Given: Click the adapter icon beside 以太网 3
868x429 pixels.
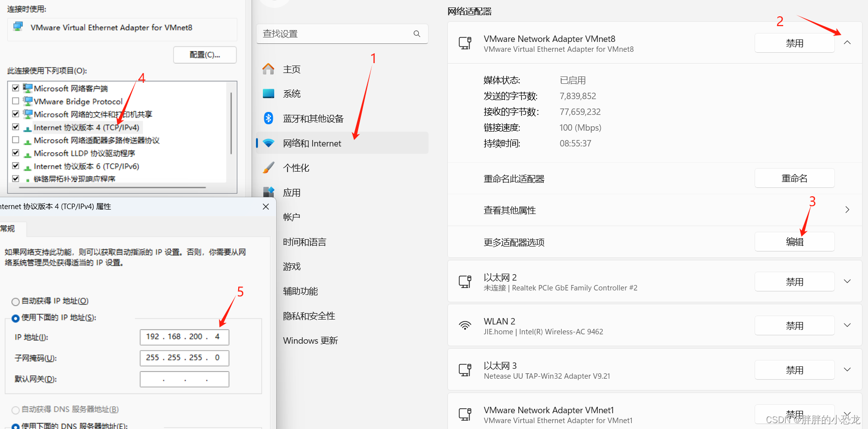Looking at the screenshot, I should point(465,370).
